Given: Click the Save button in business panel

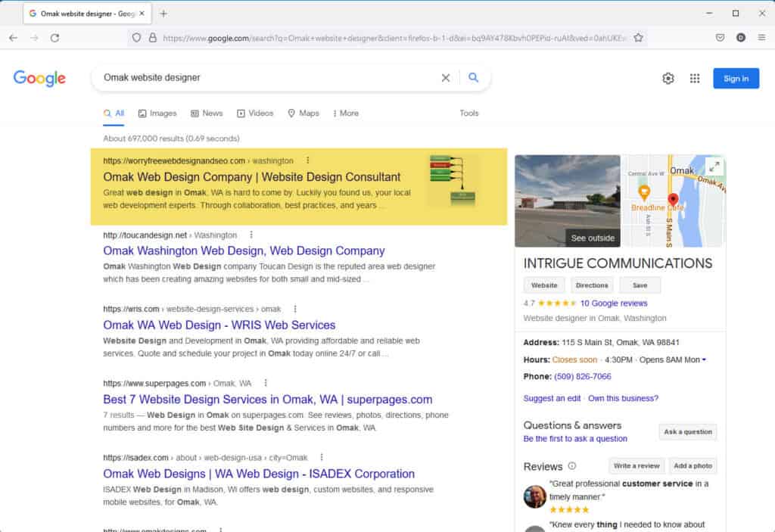Looking at the screenshot, I should tap(640, 285).
